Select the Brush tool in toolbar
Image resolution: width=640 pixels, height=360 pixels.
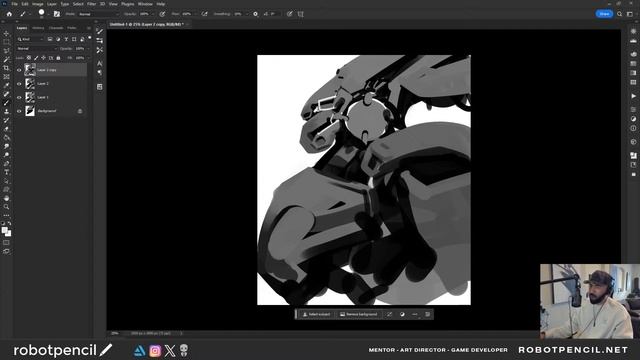(x=6, y=103)
